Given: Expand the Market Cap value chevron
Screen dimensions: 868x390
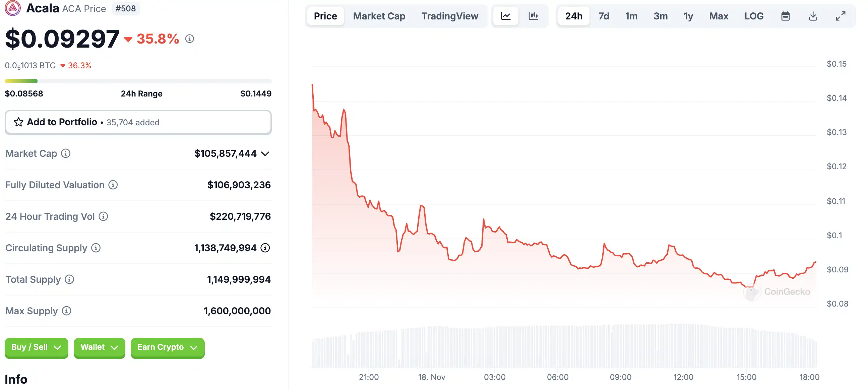Looking at the screenshot, I should pyautogui.click(x=265, y=154).
